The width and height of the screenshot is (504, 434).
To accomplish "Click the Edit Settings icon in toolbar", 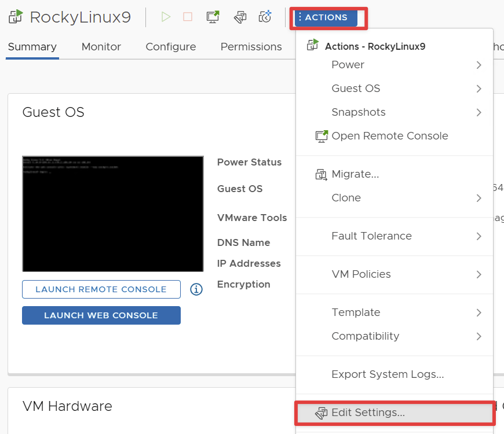I will tap(240, 17).
